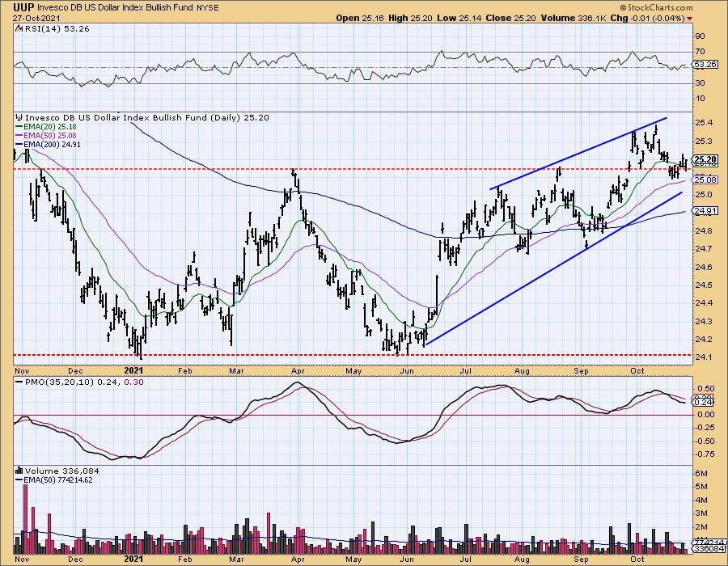728x566 pixels.
Task: Click the Close 25.20 value in header
Action: (x=510, y=18)
